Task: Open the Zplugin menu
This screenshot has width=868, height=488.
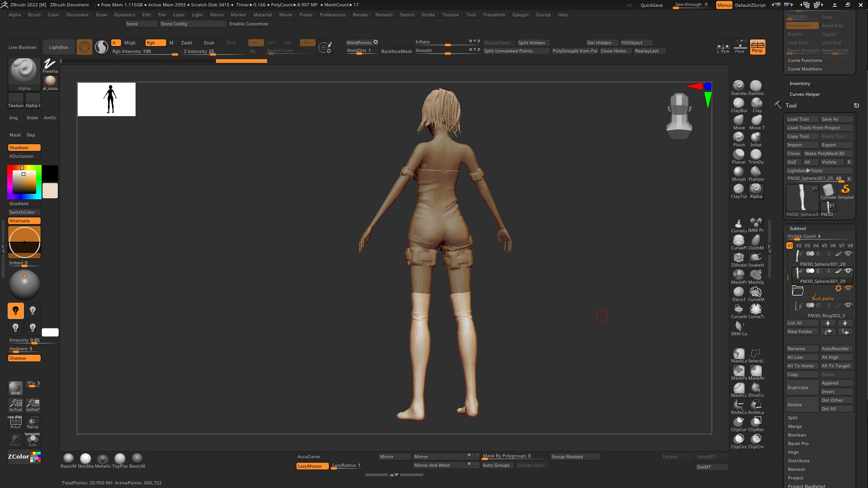Action: pos(520,15)
